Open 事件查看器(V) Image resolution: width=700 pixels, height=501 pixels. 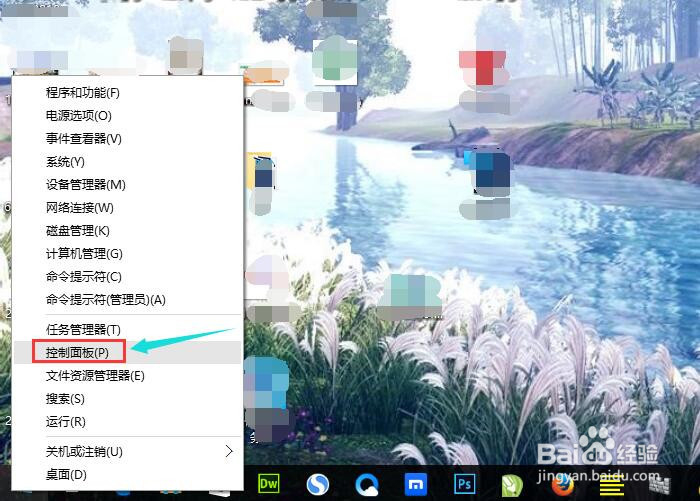[x=128, y=139]
